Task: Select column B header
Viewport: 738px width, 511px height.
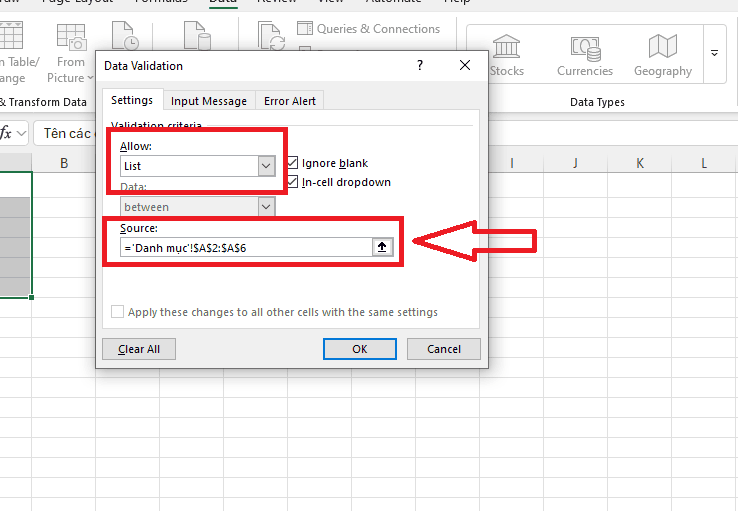Action: [x=64, y=163]
